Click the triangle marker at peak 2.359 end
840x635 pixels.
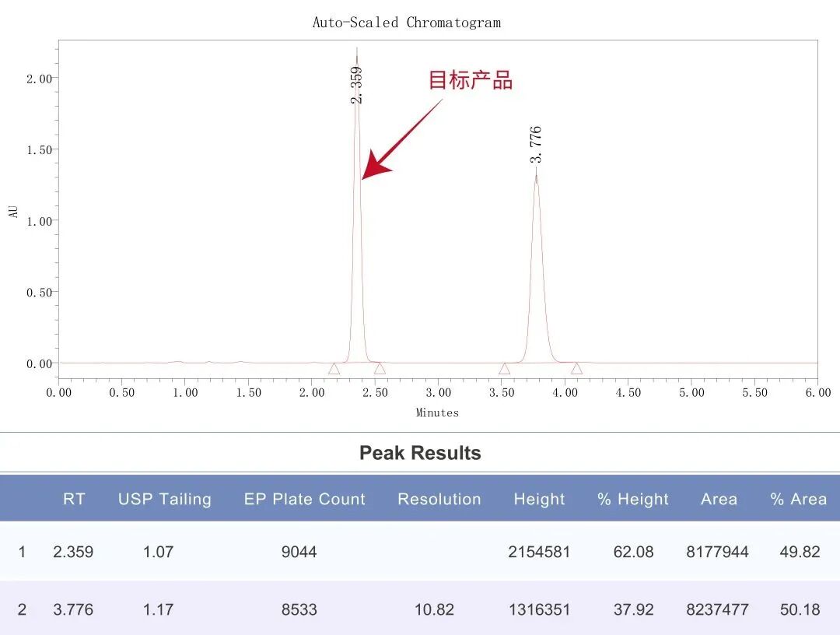(380, 368)
